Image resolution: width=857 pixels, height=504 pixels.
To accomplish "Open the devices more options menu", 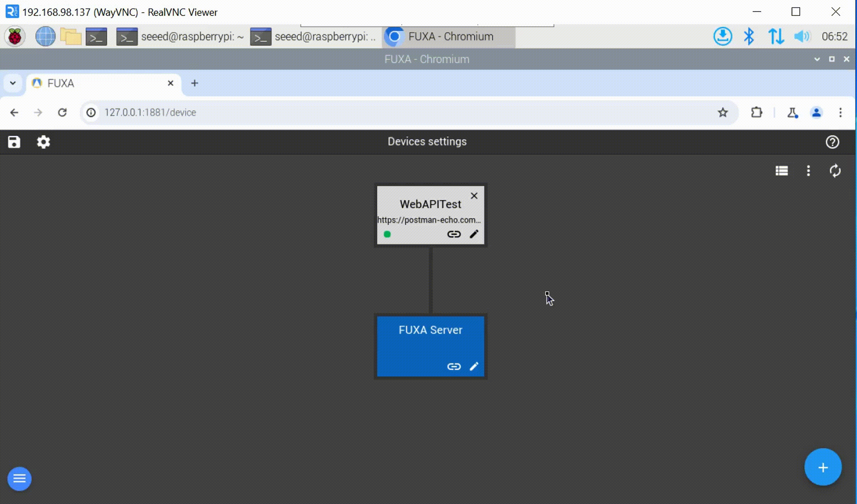I will click(x=808, y=171).
